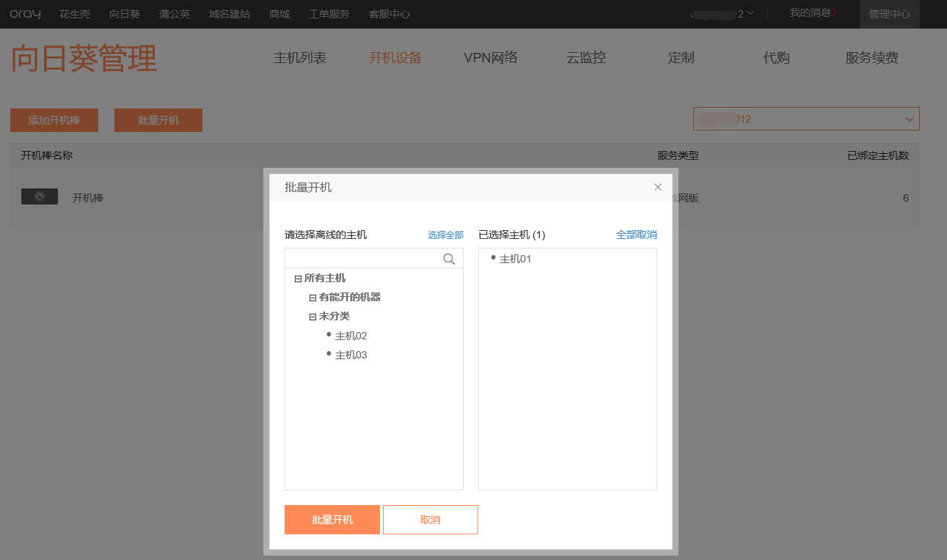Image resolution: width=947 pixels, height=560 pixels.
Task: Open the account dropdown selector at right
Action: pyautogui.click(x=805, y=119)
